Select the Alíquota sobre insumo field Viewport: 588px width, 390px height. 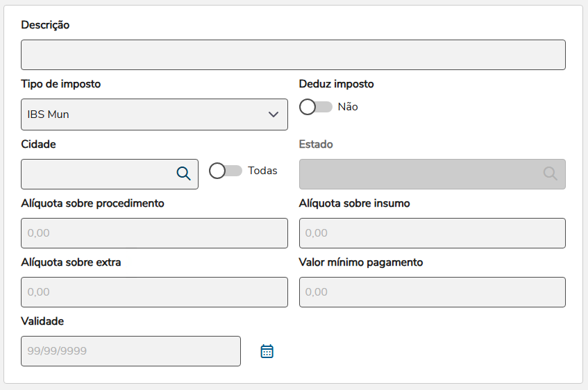point(432,233)
